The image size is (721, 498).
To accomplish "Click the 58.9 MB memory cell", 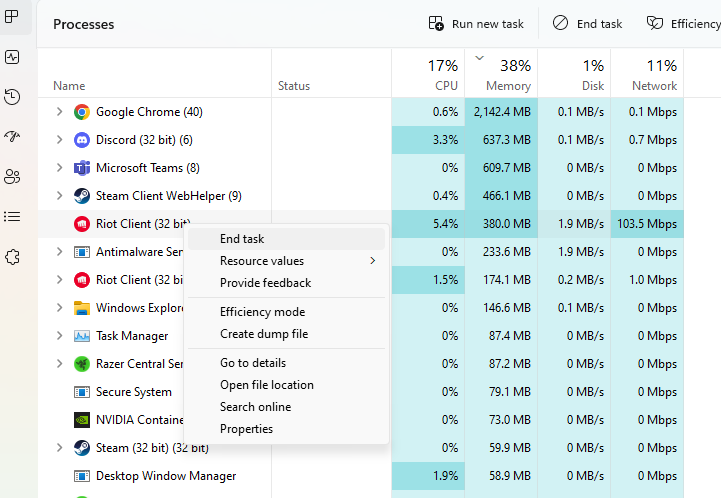I will [501, 476].
